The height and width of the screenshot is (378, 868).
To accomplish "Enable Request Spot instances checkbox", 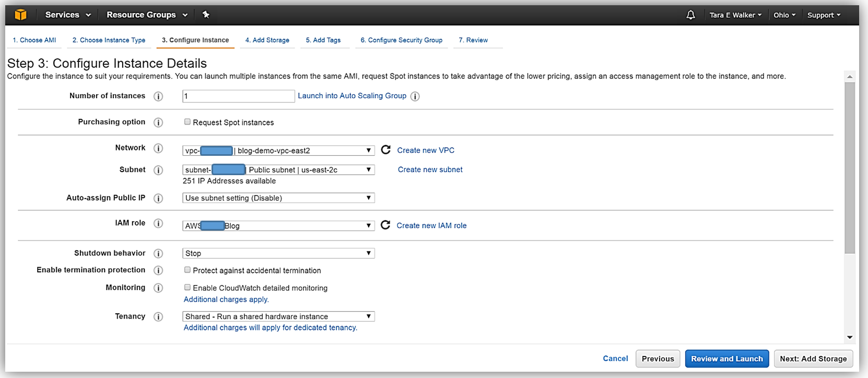I will tap(187, 122).
